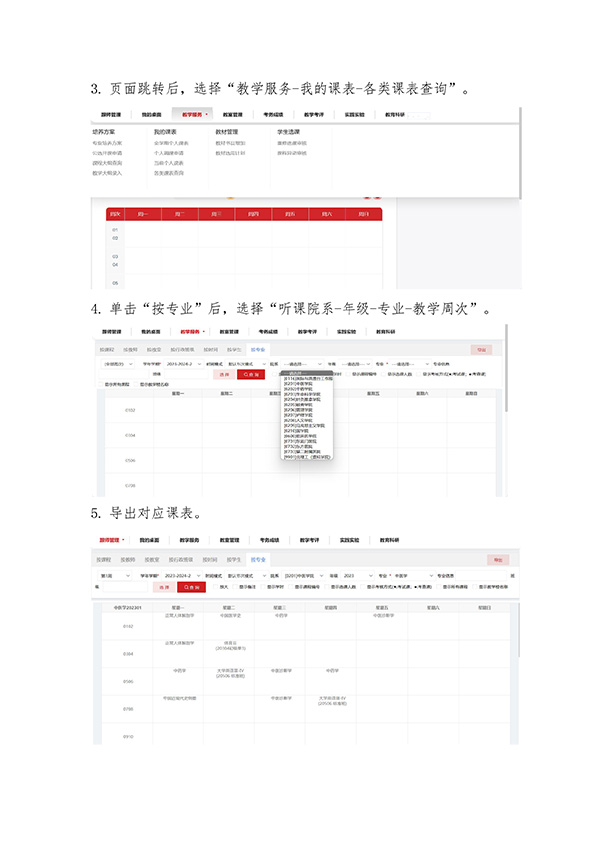Click red 查询 button in step 4 screenshot

coord(251,374)
